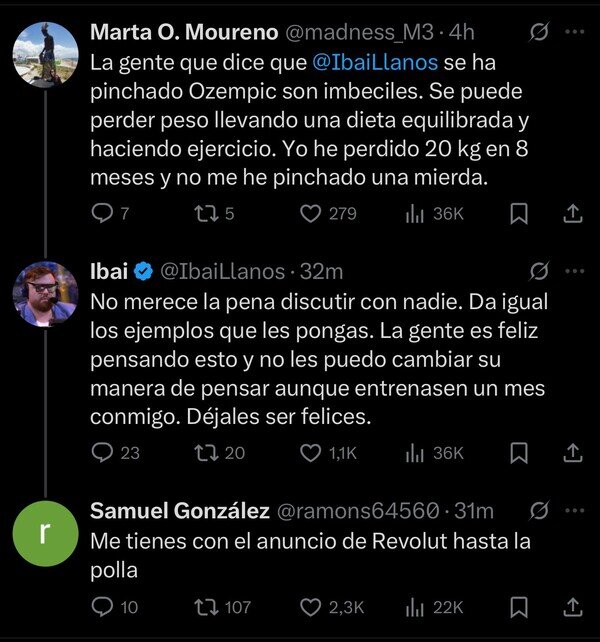Image resolution: width=600 pixels, height=642 pixels.
Task: Open Samuel González's green avatar
Action: 45,535
